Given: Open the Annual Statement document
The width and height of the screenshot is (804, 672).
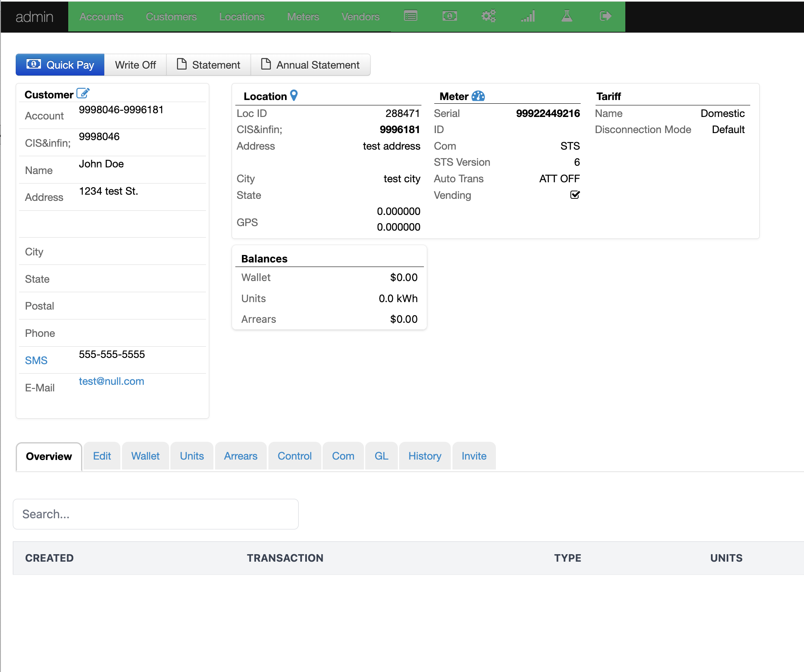Looking at the screenshot, I should 311,65.
